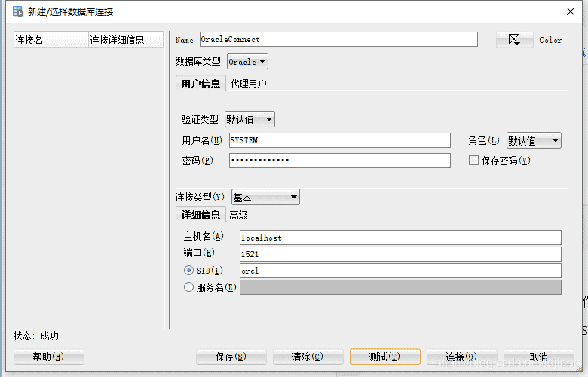Open the 数据库类型 Oracle dropdown
588x377 pixels.
click(x=247, y=62)
